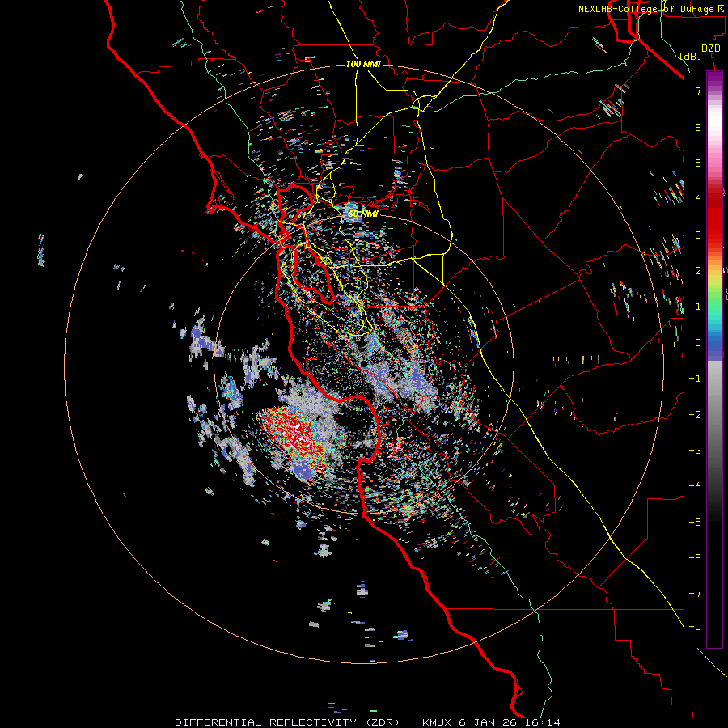The height and width of the screenshot is (728, 728).
Task: Select the "4" value on the color scale
Action: point(698,198)
